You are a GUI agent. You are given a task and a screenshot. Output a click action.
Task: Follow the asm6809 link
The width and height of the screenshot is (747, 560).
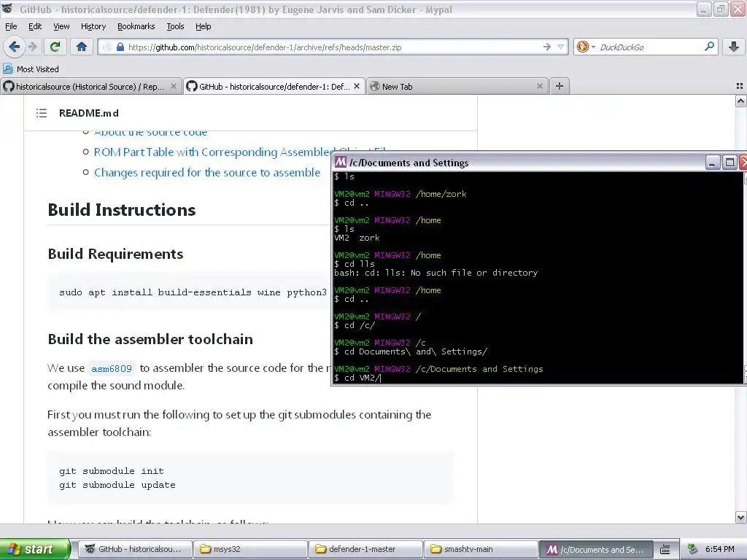pyautogui.click(x=112, y=368)
